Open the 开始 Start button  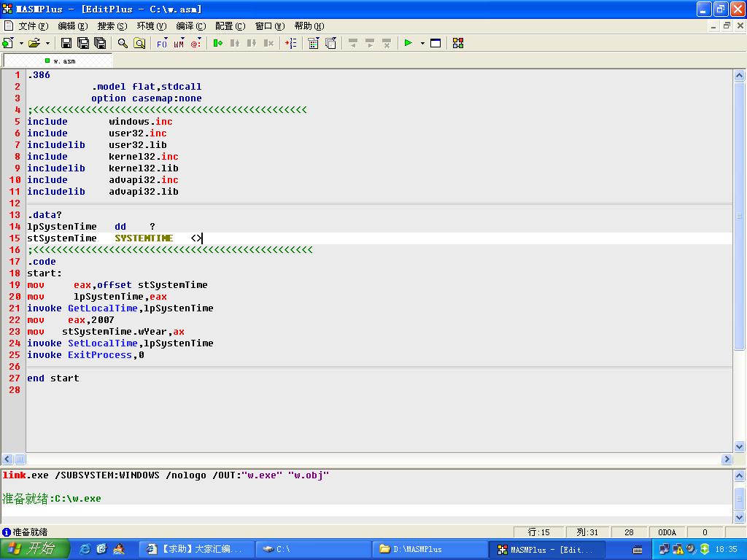click(x=35, y=549)
